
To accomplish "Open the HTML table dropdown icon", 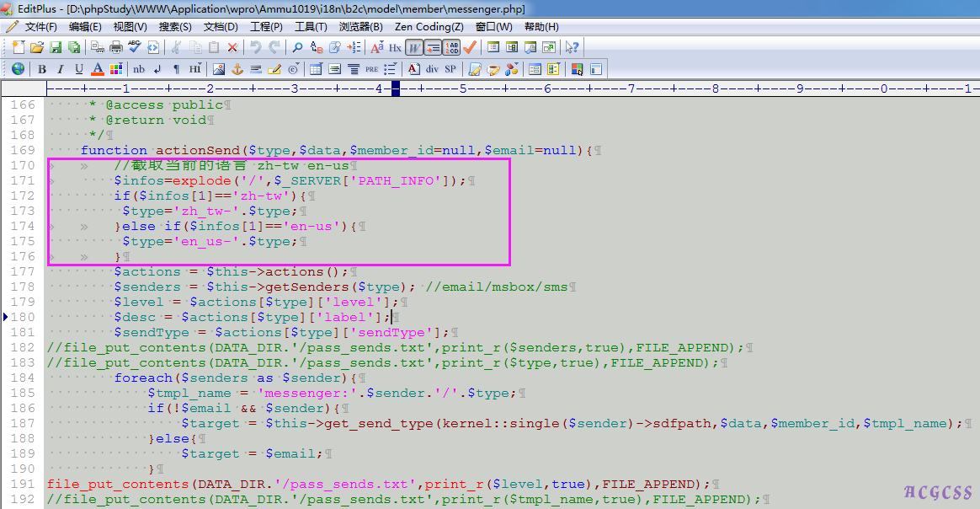I will (316, 69).
